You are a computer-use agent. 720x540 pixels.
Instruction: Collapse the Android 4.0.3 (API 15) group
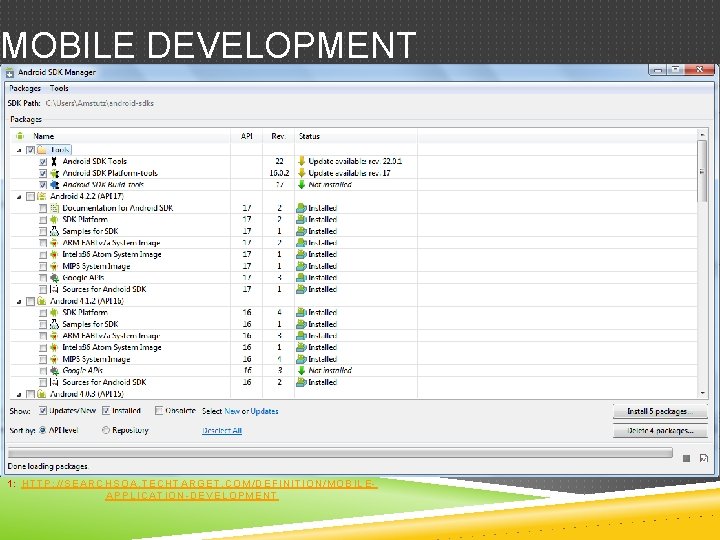click(19, 394)
